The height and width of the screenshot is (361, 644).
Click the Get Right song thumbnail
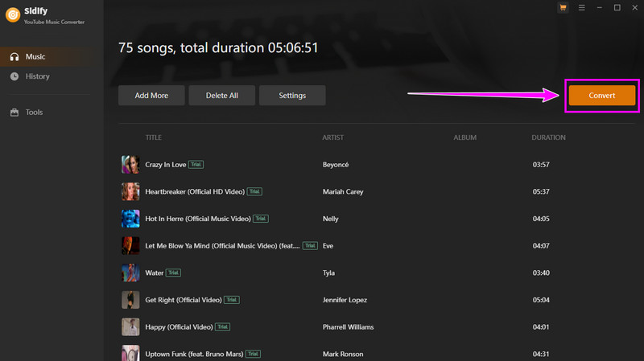(130, 300)
